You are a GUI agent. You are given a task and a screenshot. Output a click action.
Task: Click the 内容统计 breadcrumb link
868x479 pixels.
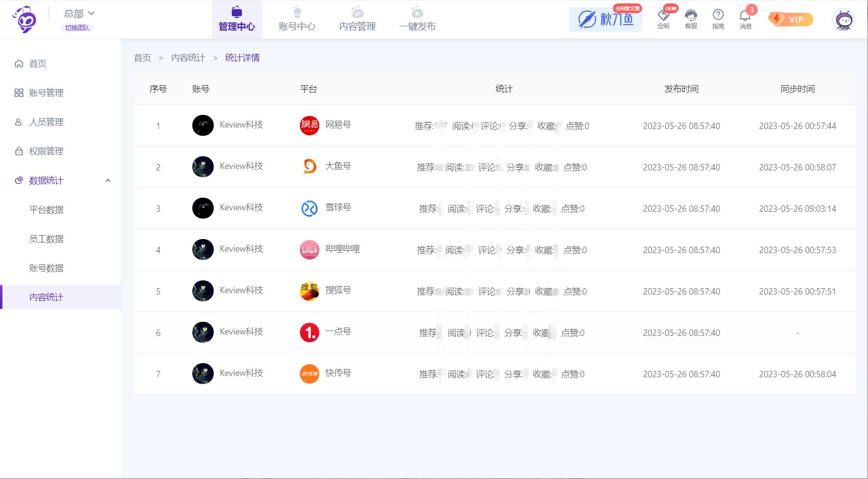coord(188,58)
